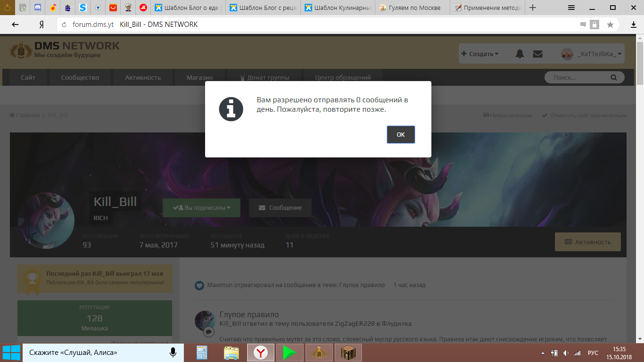This screenshot has height=362, width=644.
Task: Click the Активность profile button
Action: point(587,242)
